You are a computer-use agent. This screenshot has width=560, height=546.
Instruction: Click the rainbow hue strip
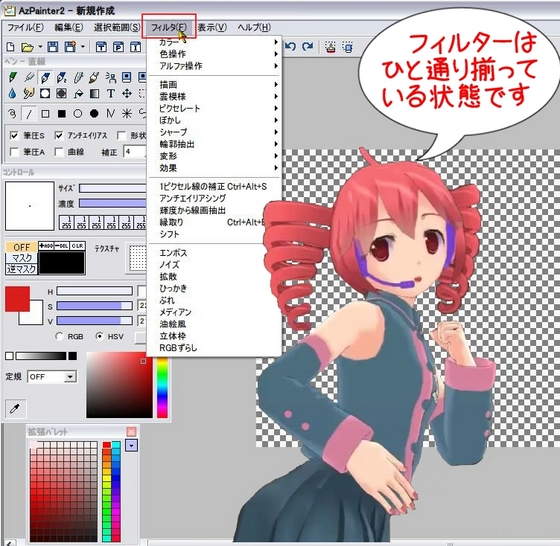[162, 387]
